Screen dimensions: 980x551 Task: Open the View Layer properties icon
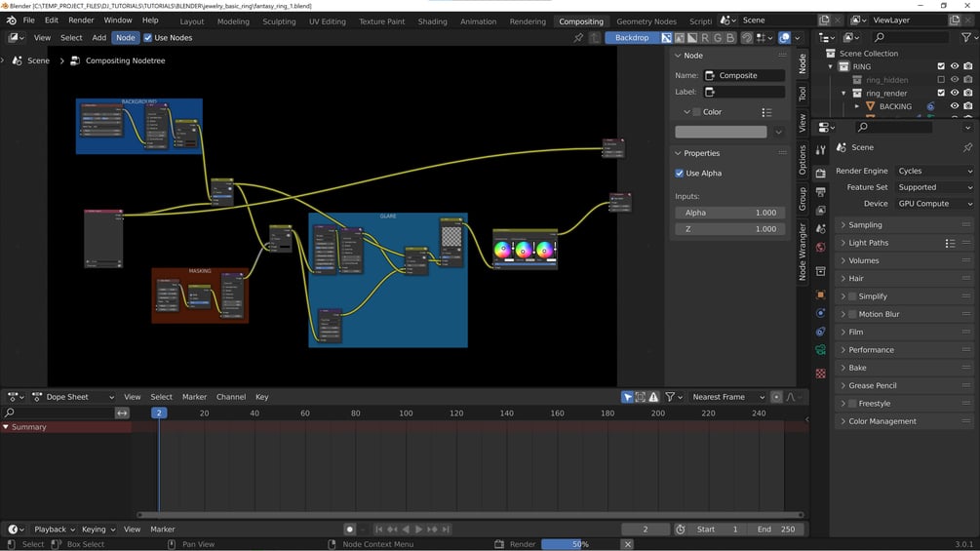coord(821,210)
